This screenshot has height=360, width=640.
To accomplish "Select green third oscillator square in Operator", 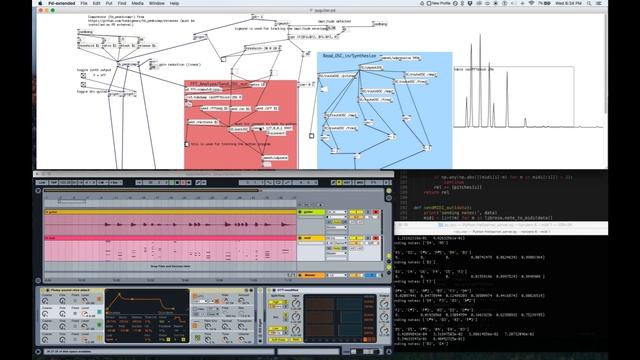I will pos(99,324).
